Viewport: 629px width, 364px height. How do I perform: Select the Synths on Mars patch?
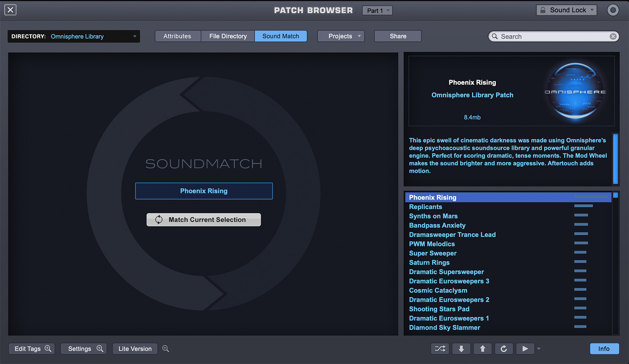click(508, 216)
